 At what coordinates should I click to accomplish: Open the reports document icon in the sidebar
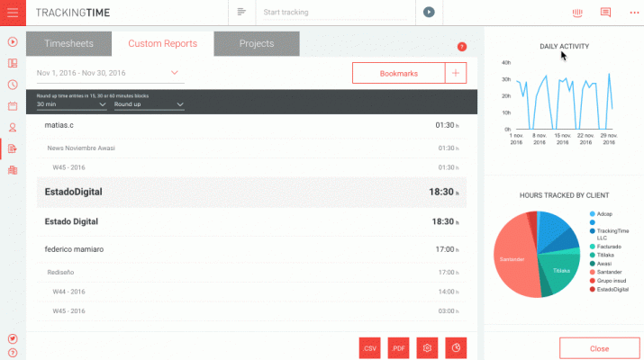(13, 148)
